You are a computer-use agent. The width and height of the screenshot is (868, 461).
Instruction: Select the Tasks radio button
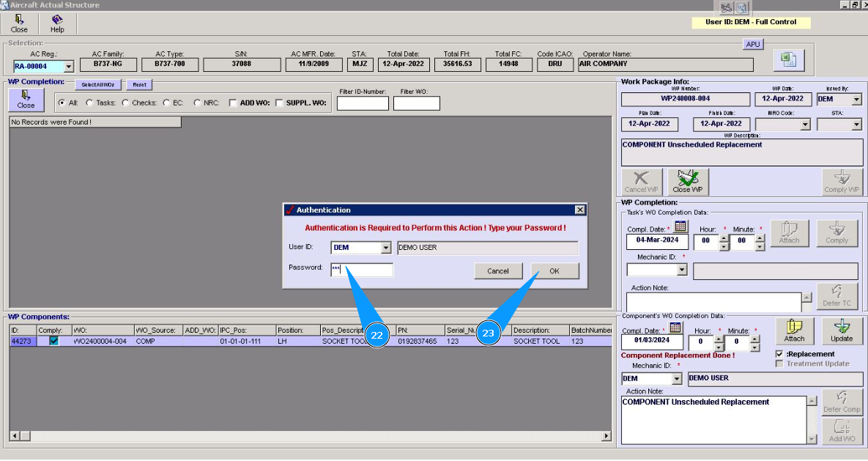coord(89,103)
